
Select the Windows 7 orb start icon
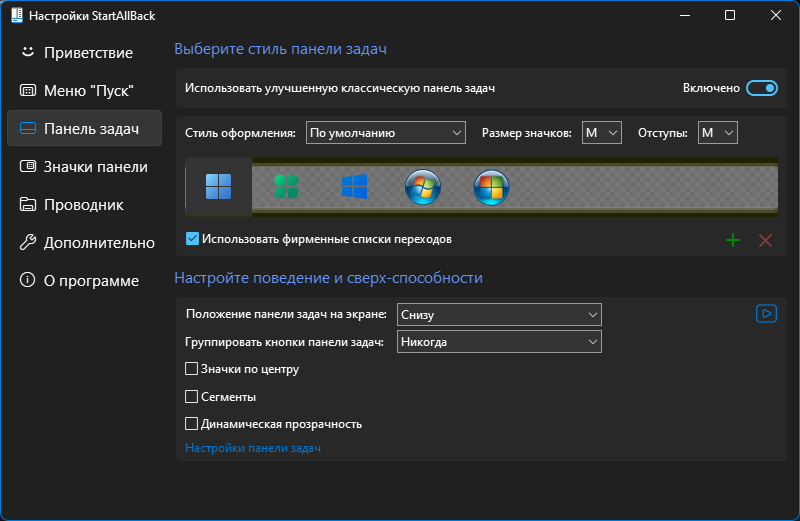tap(423, 187)
